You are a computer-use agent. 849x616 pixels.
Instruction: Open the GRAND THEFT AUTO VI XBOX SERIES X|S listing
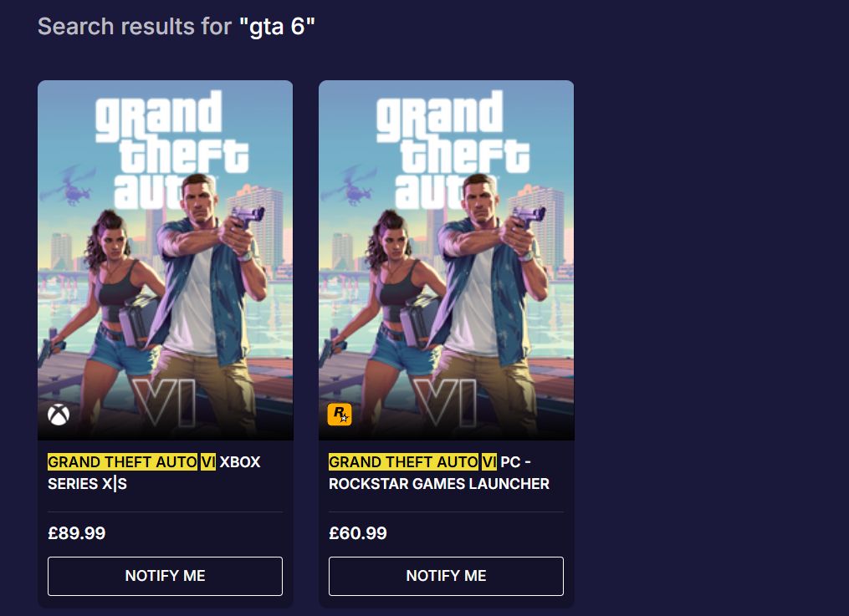pos(154,472)
